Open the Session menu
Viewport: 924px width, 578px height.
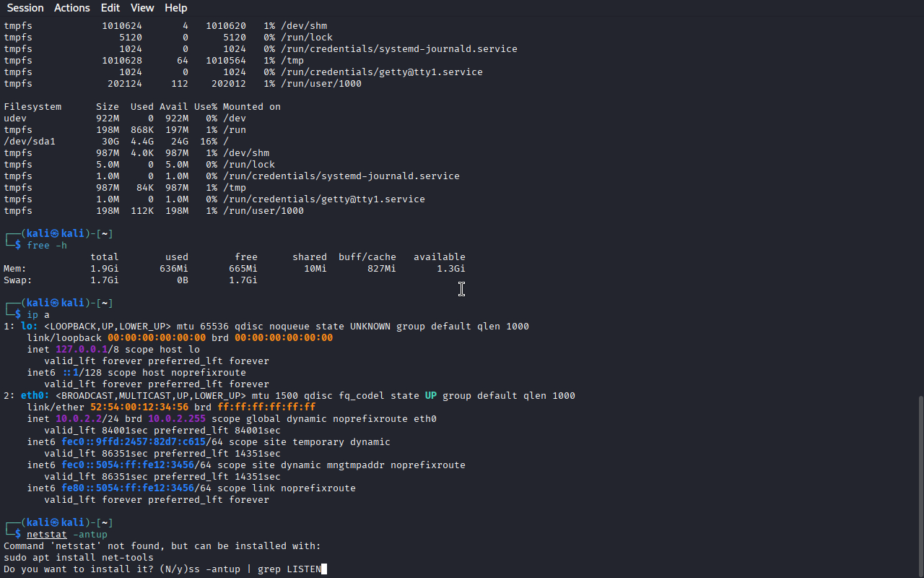click(x=25, y=8)
